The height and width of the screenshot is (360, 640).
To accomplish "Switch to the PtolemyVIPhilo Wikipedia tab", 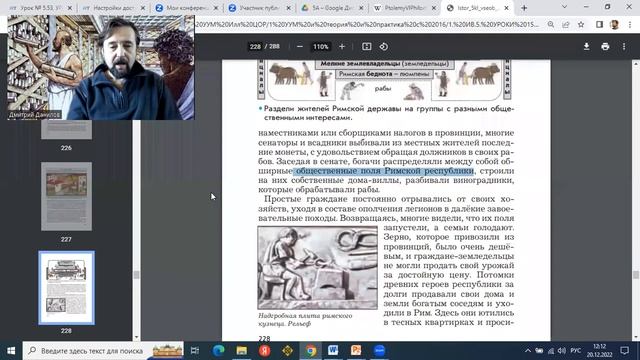I will (x=404, y=8).
